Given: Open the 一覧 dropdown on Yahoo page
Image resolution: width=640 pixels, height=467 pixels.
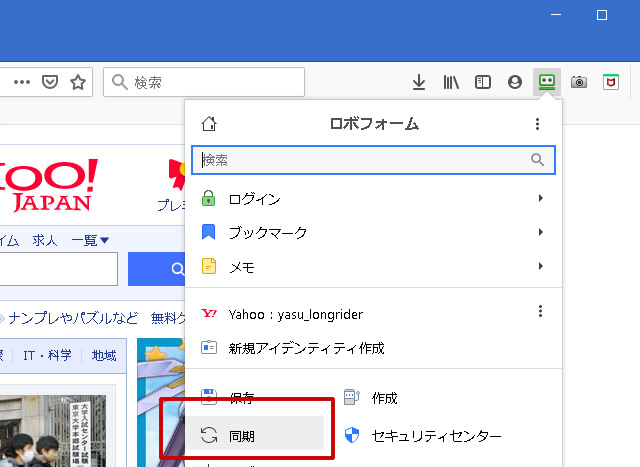Looking at the screenshot, I should point(90,240).
